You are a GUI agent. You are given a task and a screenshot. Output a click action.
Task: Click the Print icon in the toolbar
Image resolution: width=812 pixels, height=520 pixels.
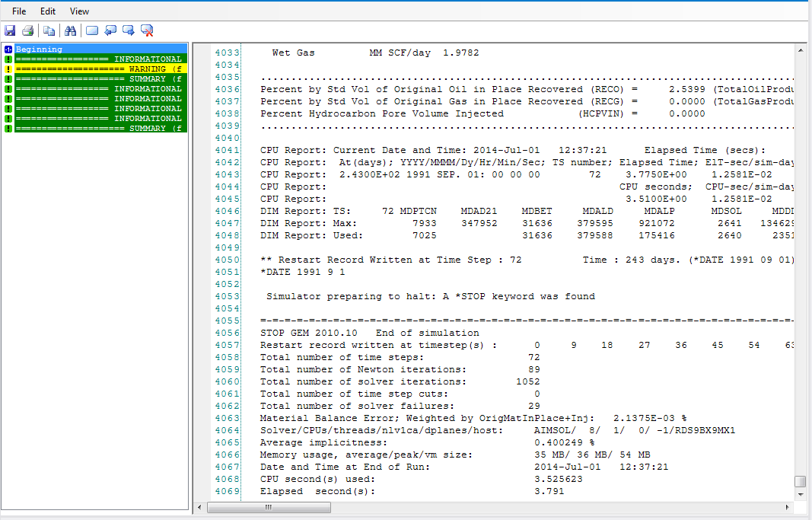point(28,30)
